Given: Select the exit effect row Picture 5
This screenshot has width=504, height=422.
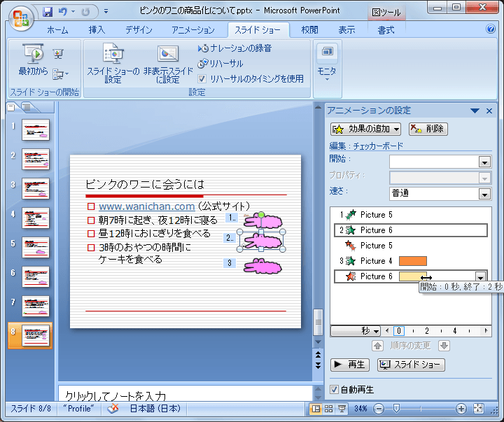Looking at the screenshot, I should coord(411,246).
